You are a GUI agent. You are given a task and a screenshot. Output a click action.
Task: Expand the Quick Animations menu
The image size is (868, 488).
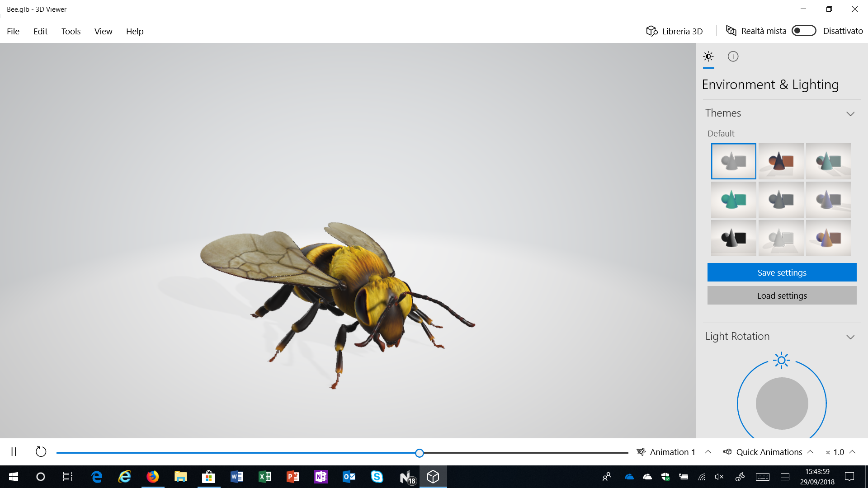(768, 452)
